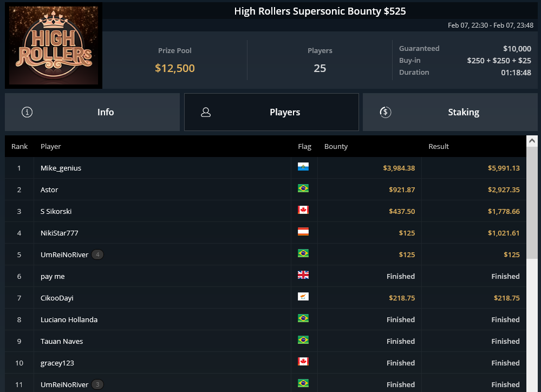Viewport: 541px width, 392px height.
Task: Click the players count 25
Action: (x=320, y=68)
